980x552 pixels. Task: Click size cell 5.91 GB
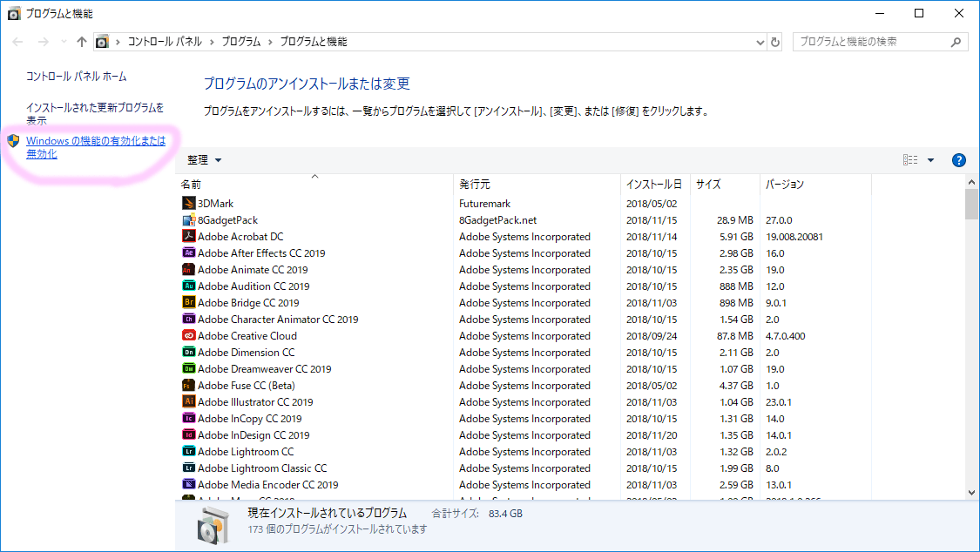736,237
